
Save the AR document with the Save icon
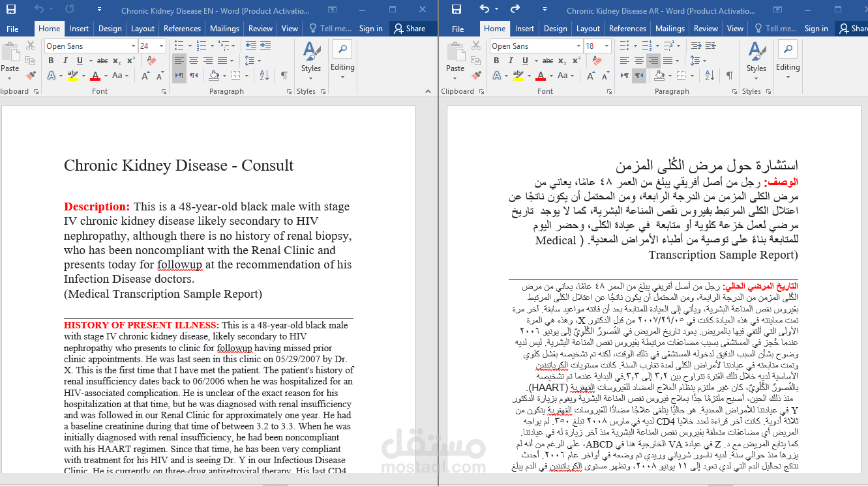pos(456,9)
